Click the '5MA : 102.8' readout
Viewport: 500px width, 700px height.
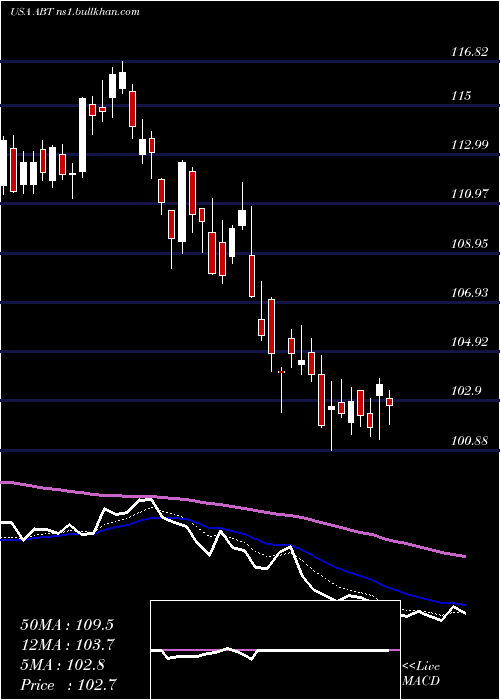point(62,665)
